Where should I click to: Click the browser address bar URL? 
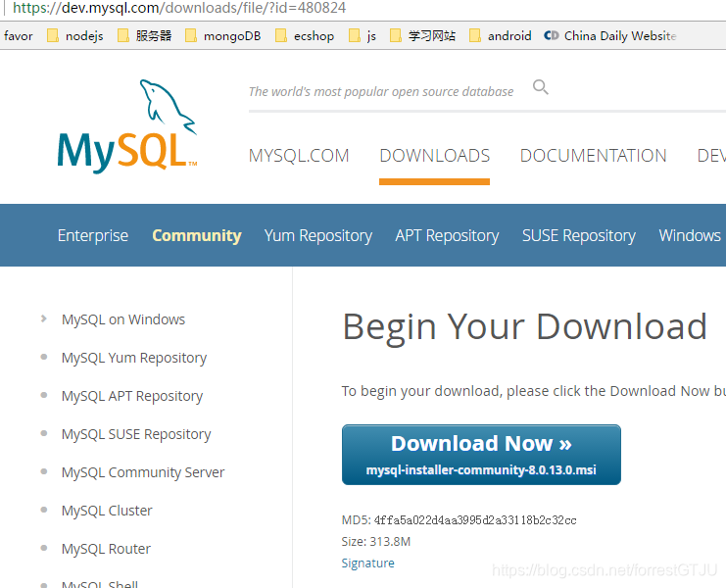coord(179,8)
